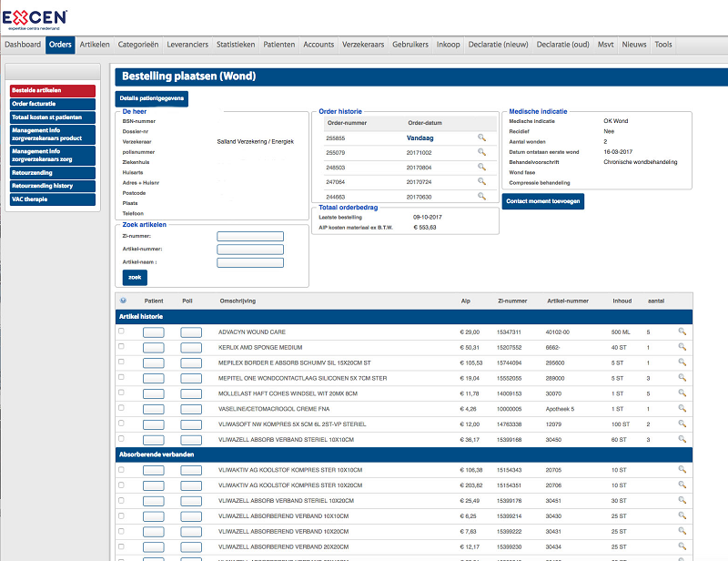Viewport: 728px width, 561px height.
Task: Check MEPILEX BORDER E ABSORB row
Action: [121, 362]
